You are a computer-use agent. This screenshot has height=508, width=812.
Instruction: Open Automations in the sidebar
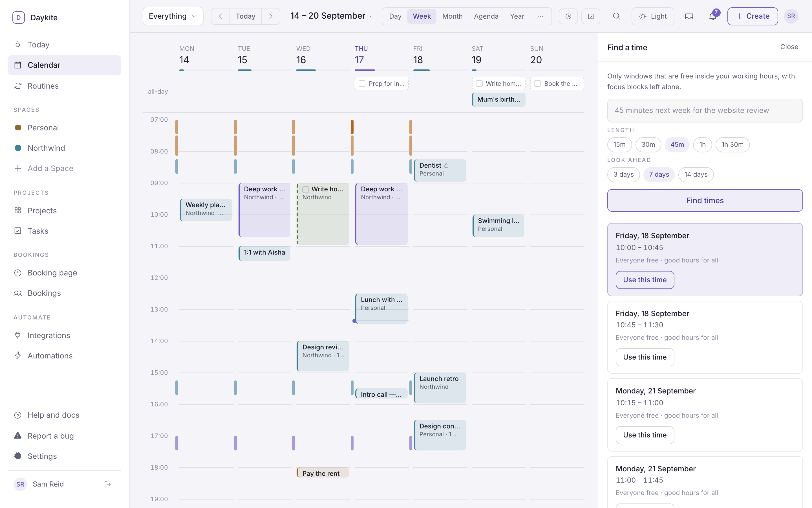64,356
